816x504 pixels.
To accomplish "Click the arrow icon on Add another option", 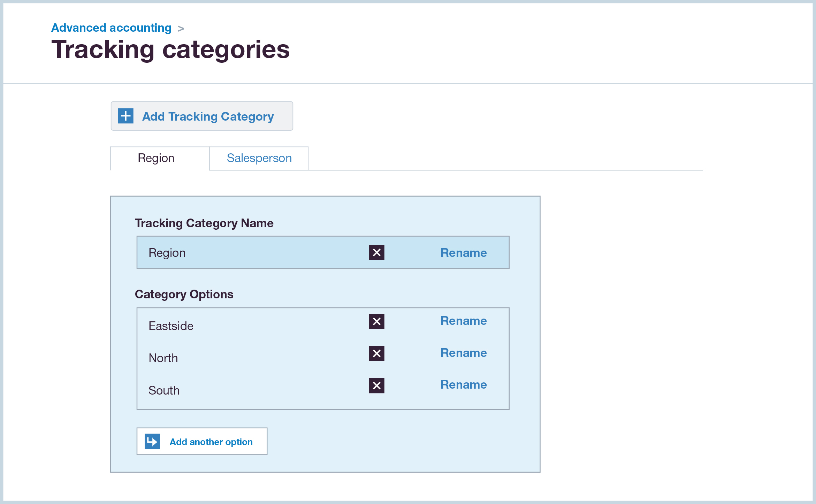I will point(153,441).
